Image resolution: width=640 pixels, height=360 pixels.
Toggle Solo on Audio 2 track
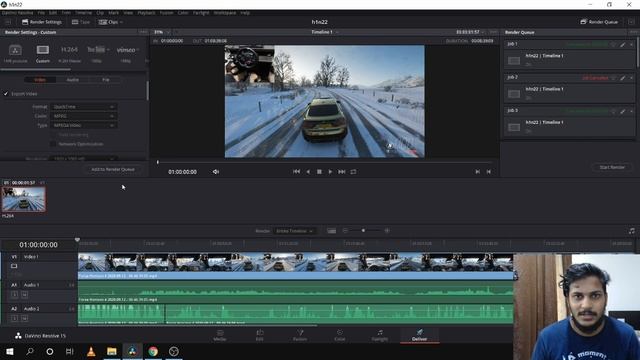click(x=15, y=318)
